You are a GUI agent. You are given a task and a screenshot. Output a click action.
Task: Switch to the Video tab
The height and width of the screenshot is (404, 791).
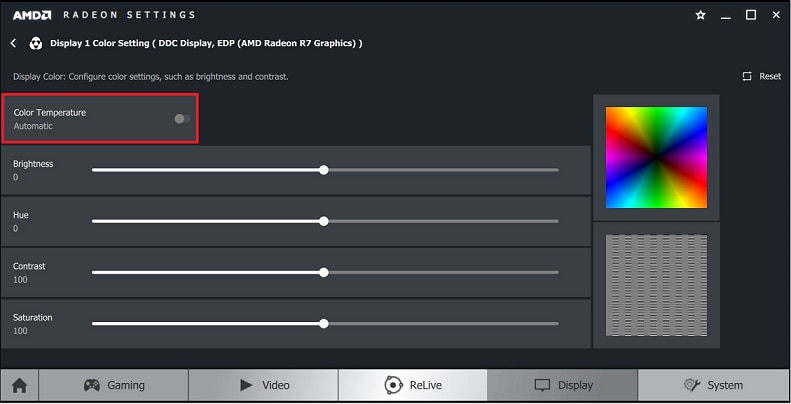coord(263,385)
